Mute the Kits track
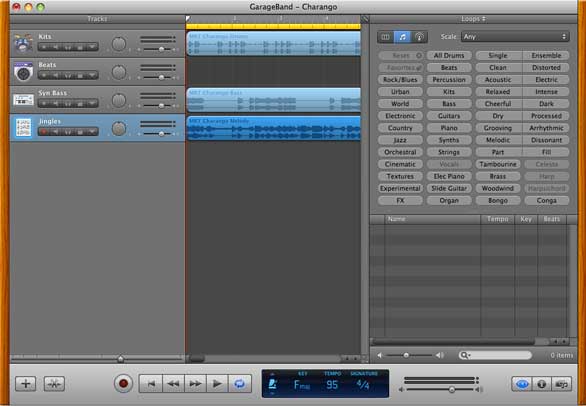The height and width of the screenshot is (406, 586). (56, 47)
